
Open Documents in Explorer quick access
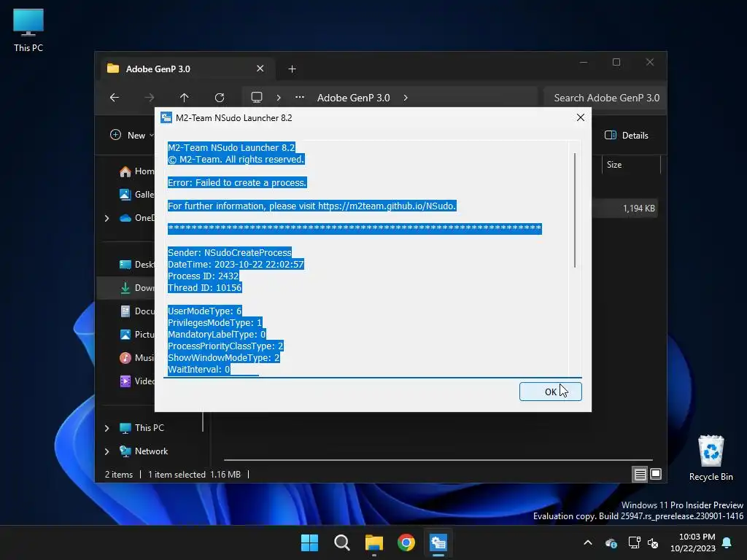pos(136,311)
